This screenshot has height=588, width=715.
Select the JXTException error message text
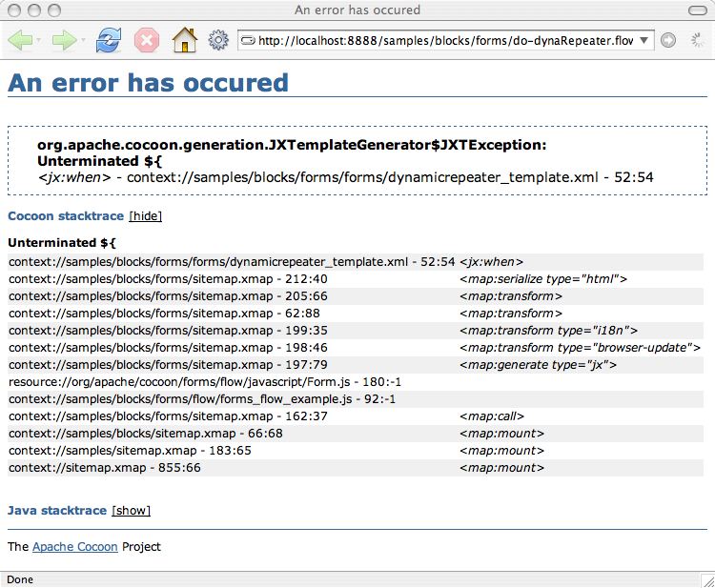[292, 152]
